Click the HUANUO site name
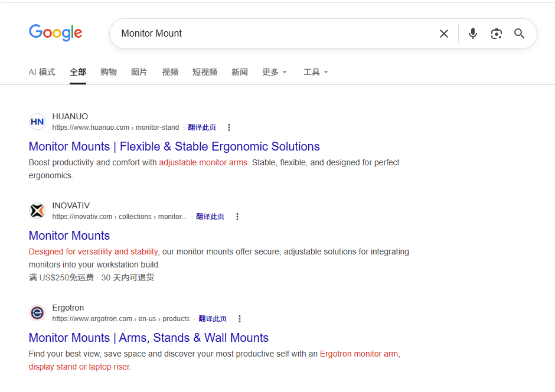Viewport: 555px width, 392px height. pyautogui.click(x=70, y=116)
